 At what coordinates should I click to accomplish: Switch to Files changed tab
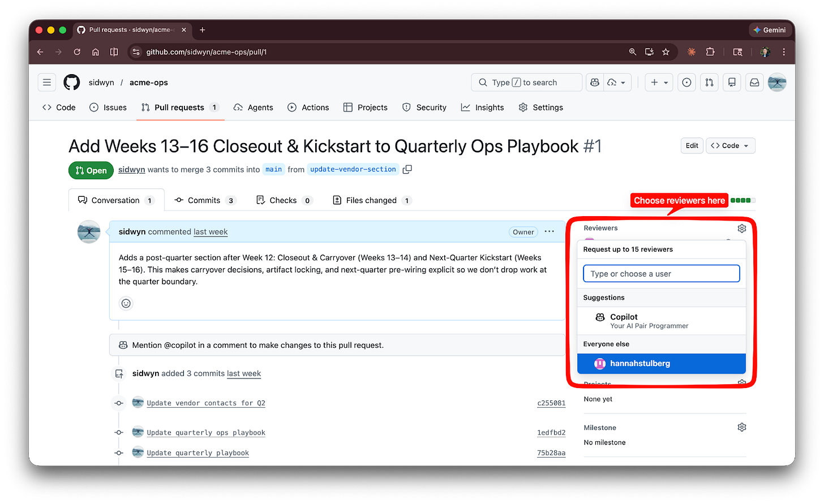(x=372, y=200)
